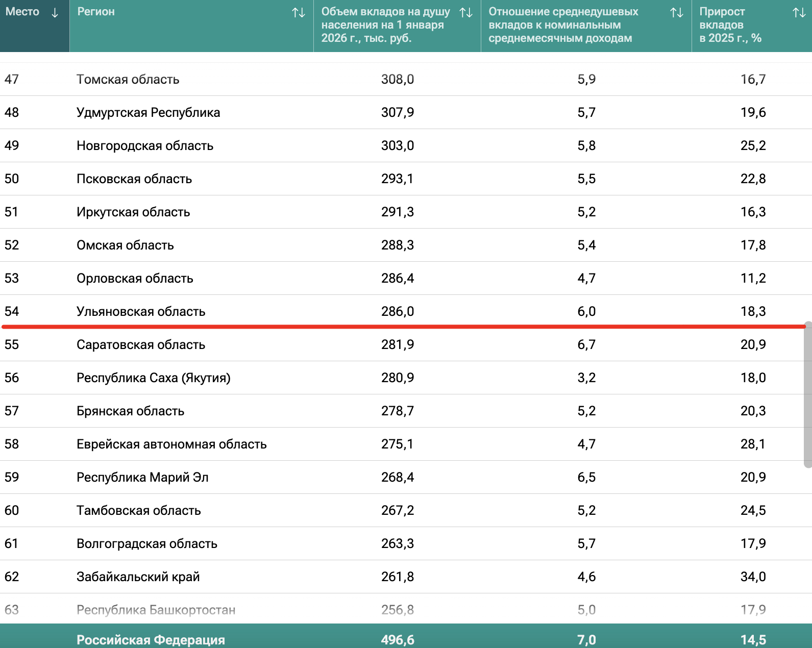
Task: Click sort arrows in Объем вкладов header
Action: 466,13
